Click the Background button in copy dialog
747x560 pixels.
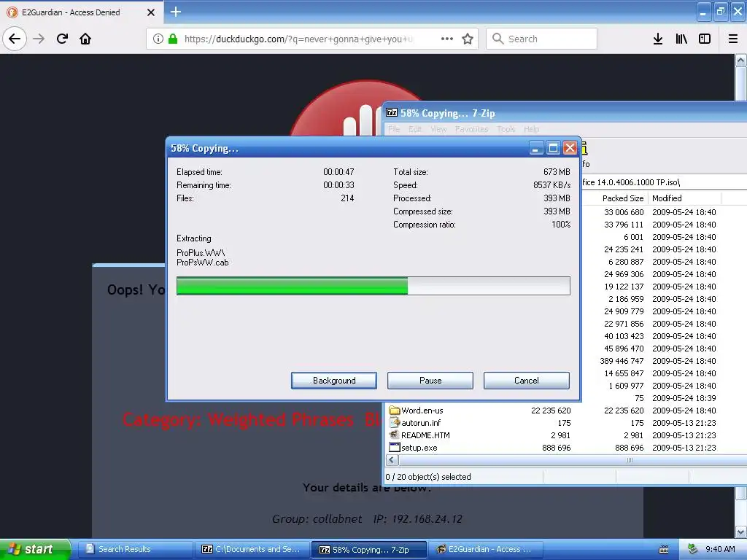pos(334,381)
